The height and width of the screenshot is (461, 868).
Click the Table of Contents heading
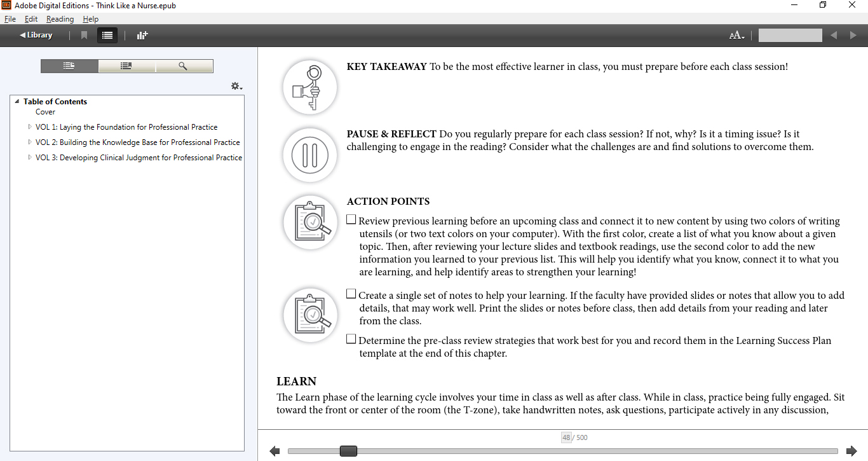[x=55, y=102]
